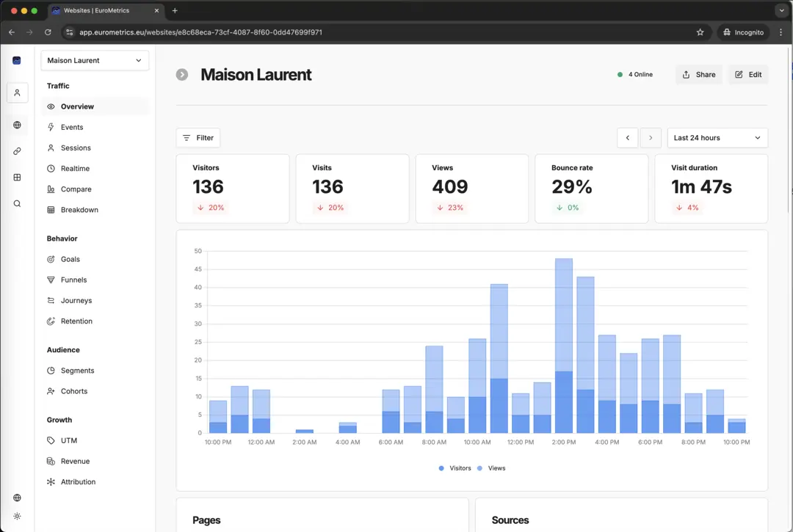Open the boards grid icon in rail

pyautogui.click(x=17, y=178)
